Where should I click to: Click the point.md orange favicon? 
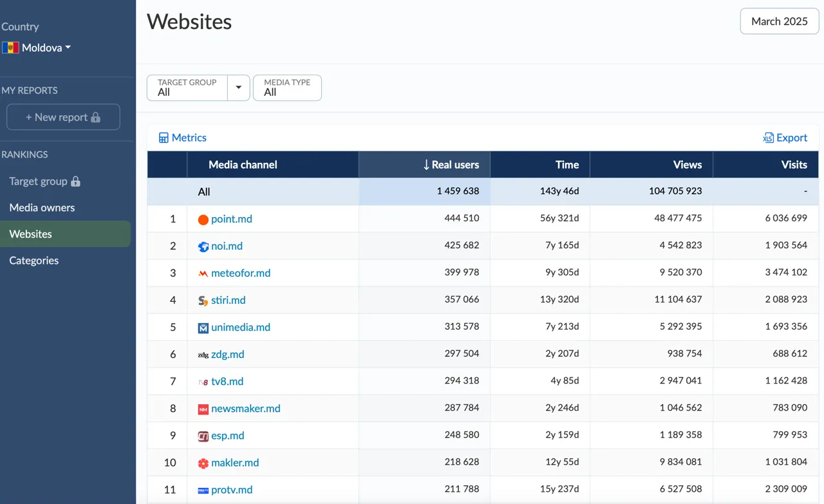[x=203, y=219]
